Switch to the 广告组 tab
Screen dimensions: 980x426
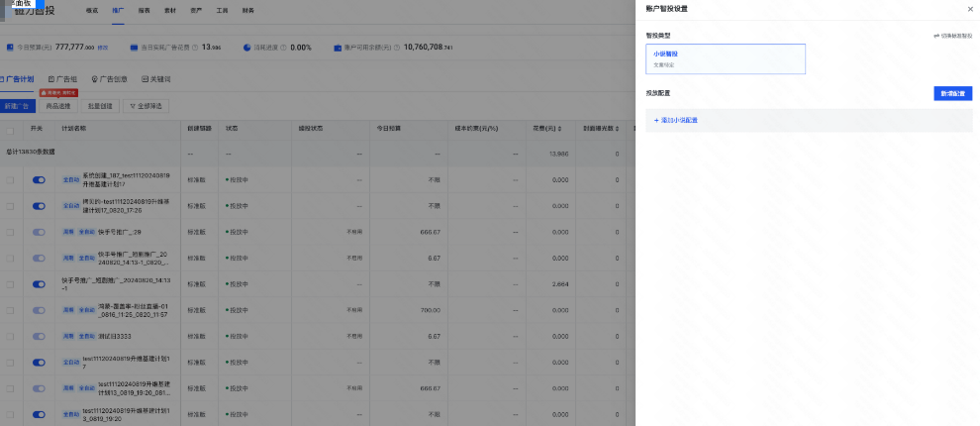click(65, 78)
